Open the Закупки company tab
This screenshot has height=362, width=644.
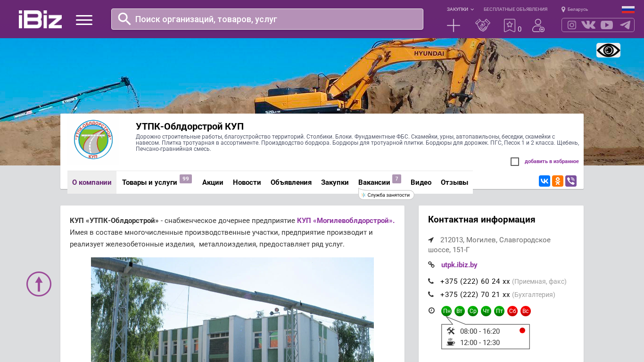tap(335, 182)
